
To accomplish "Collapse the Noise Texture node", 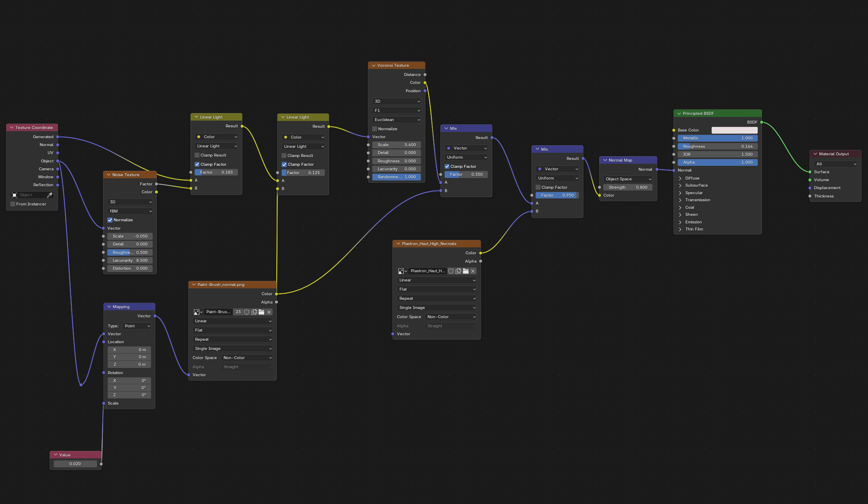I will point(109,175).
